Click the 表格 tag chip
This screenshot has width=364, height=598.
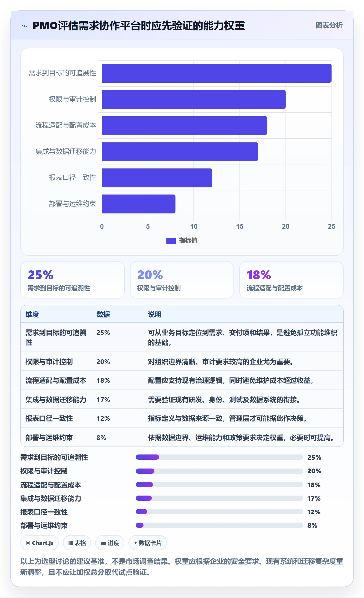pos(77,543)
